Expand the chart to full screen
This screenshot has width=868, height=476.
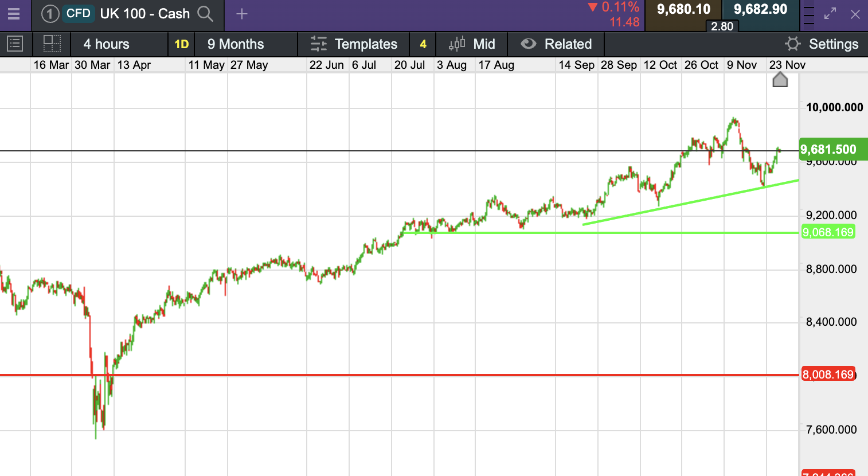830,14
